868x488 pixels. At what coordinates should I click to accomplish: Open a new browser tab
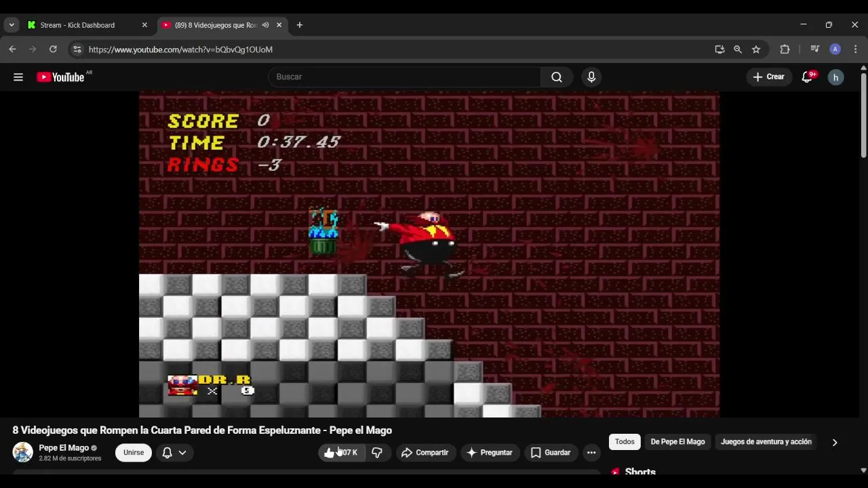tap(300, 25)
